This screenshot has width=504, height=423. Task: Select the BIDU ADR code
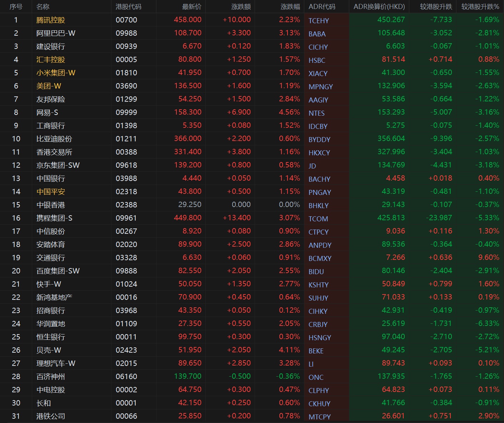point(316,272)
